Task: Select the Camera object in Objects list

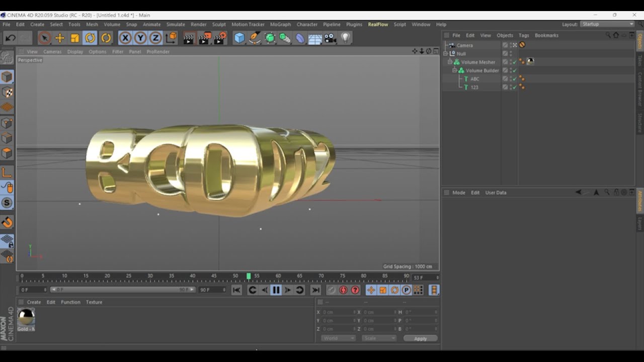Action: click(464, 45)
